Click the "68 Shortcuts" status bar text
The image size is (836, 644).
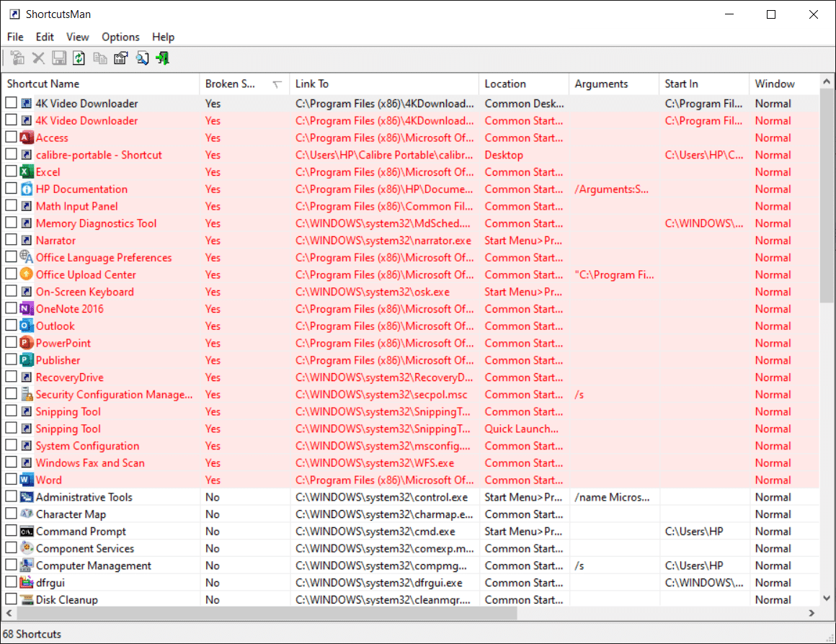click(32, 634)
